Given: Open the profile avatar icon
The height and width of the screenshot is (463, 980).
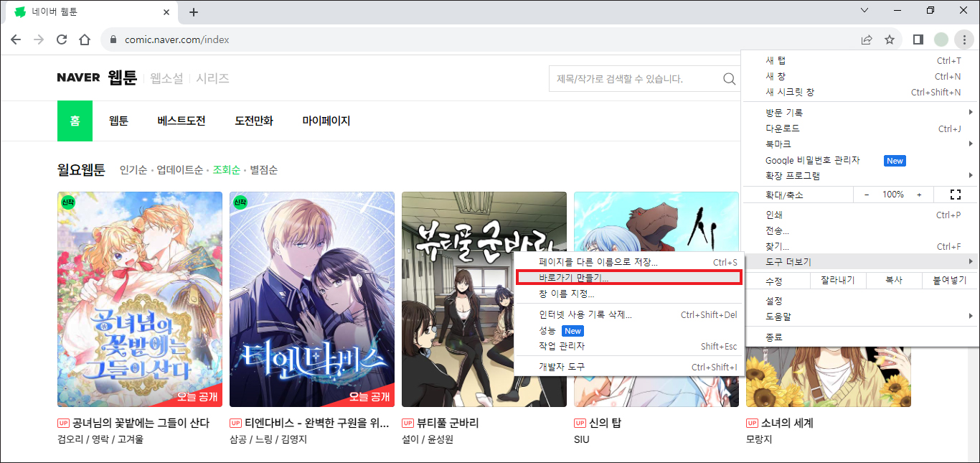Looking at the screenshot, I should (x=941, y=39).
